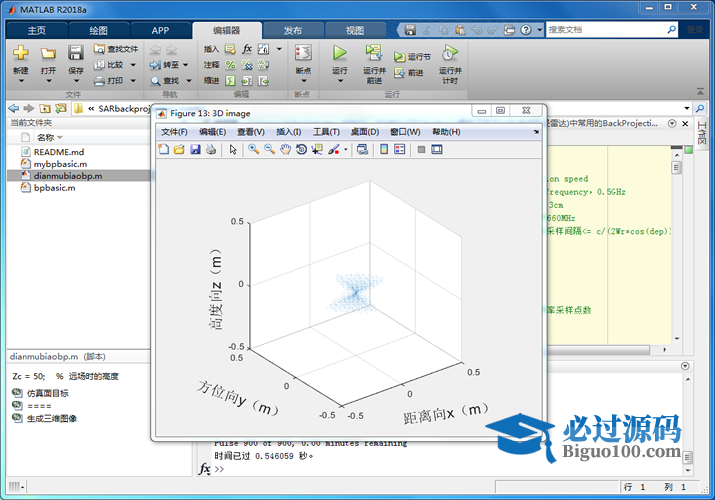The image size is (715, 500).
Task: Click the Print figure icon
Action: point(210,150)
